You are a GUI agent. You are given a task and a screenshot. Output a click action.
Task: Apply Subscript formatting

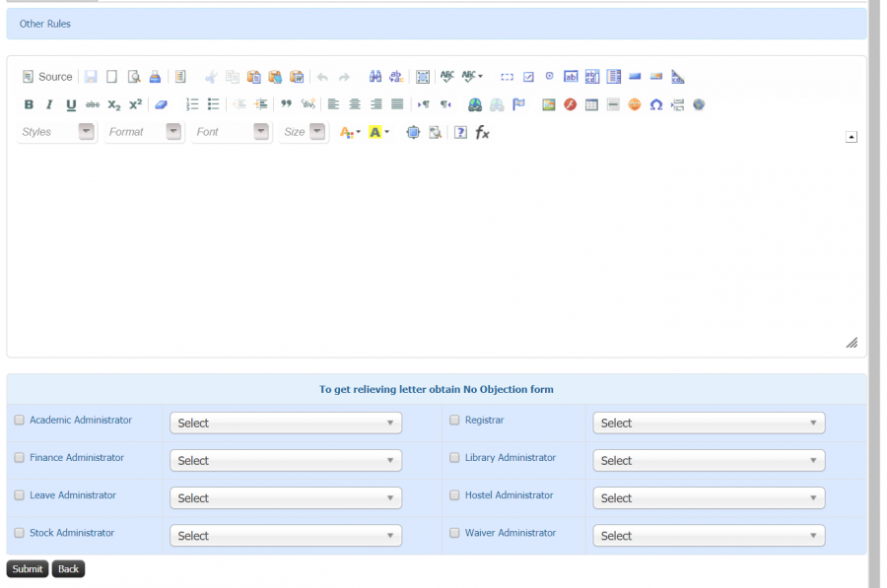(114, 104)
